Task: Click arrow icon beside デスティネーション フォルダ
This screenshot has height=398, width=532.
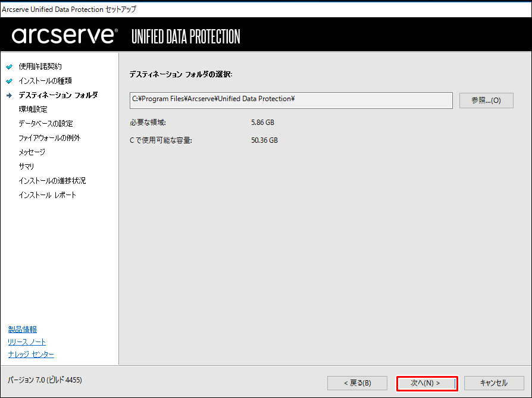Action: (x=10, y=95)
